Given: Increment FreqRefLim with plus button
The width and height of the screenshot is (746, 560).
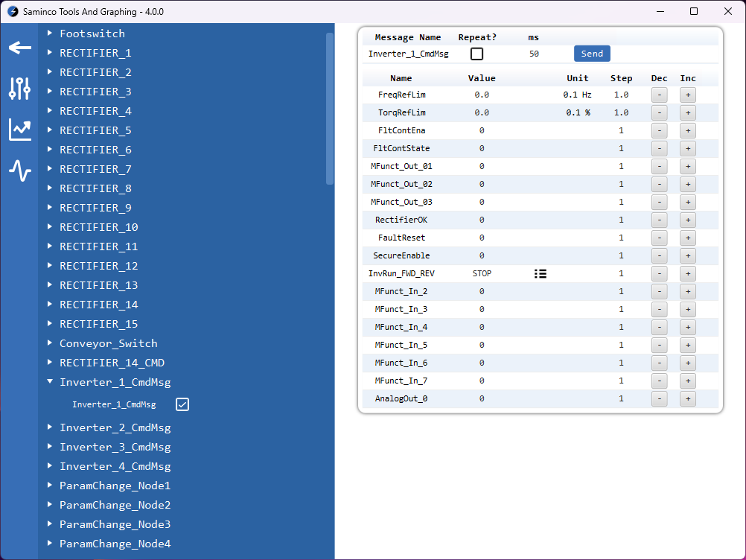Looking at the screenshot, I should point(688,95).
